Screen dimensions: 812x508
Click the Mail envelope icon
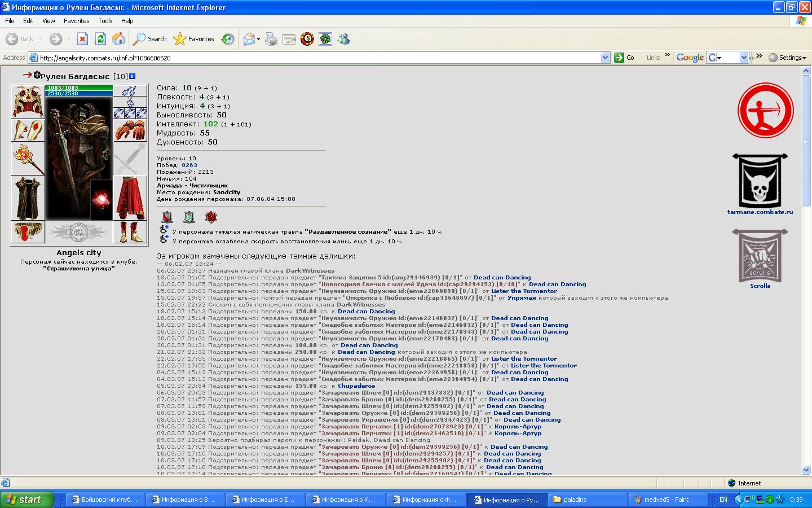click(249, 39)
